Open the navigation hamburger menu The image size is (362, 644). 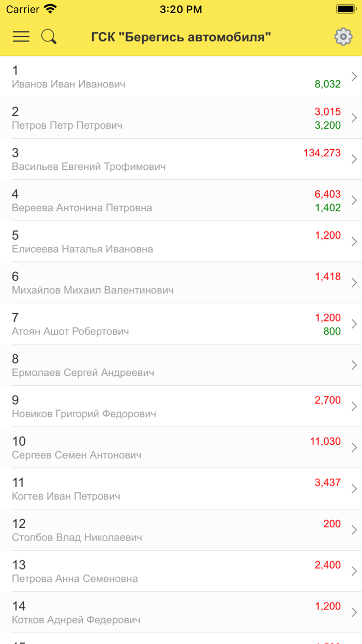pyautogui.click(x=21, y=37)
